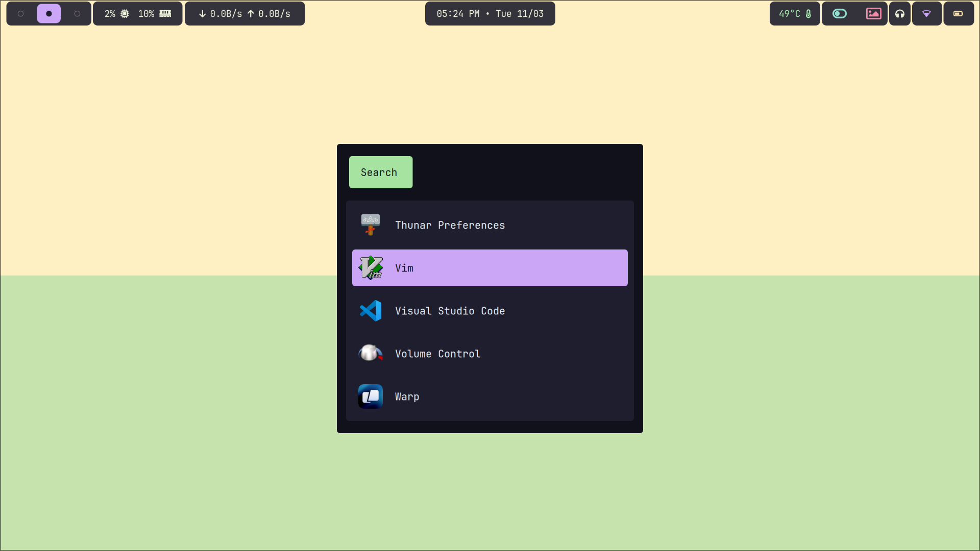Select the 'Thunar Preferences' entry text
980x551 pixels.
point(450,225)
